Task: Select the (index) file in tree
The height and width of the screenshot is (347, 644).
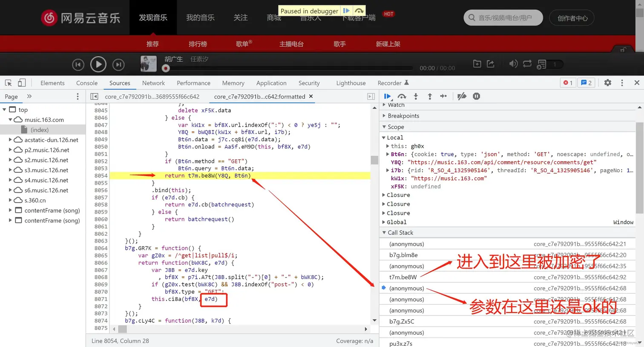Action: (x=40, y=130)
